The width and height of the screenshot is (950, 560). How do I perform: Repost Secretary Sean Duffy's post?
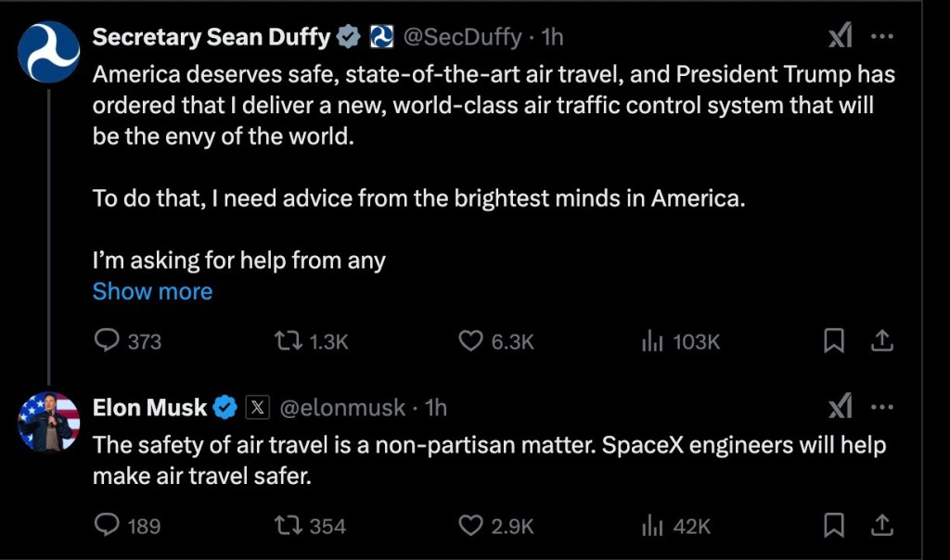(x=289, y=341)
